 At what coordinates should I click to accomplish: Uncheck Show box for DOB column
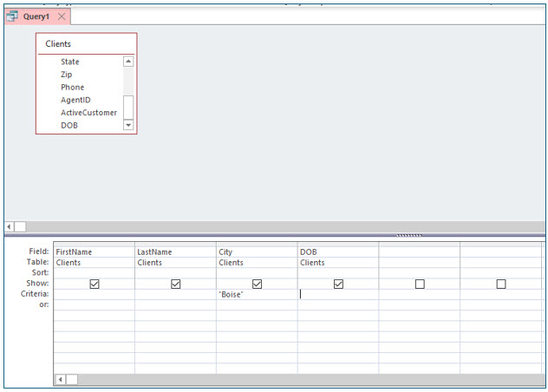[338, 284]
